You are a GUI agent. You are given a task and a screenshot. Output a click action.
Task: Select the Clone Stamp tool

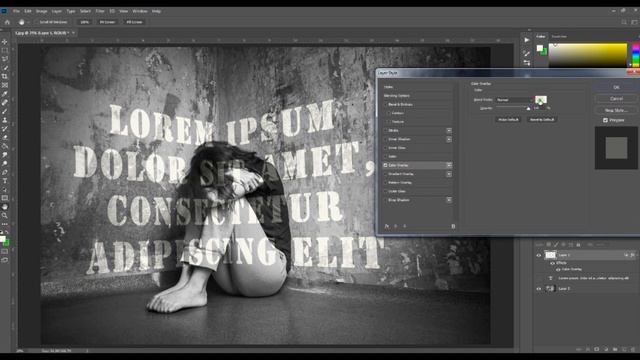5,120
